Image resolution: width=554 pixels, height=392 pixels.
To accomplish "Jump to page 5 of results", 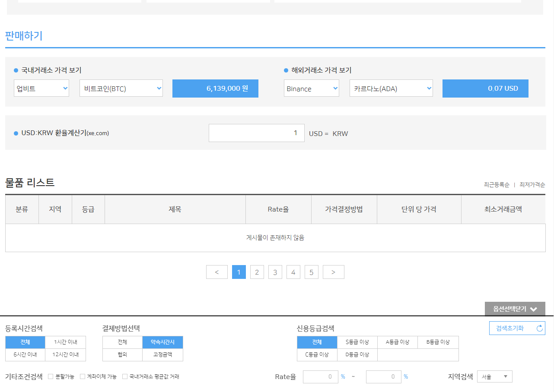I will click(x=311, y=272).
